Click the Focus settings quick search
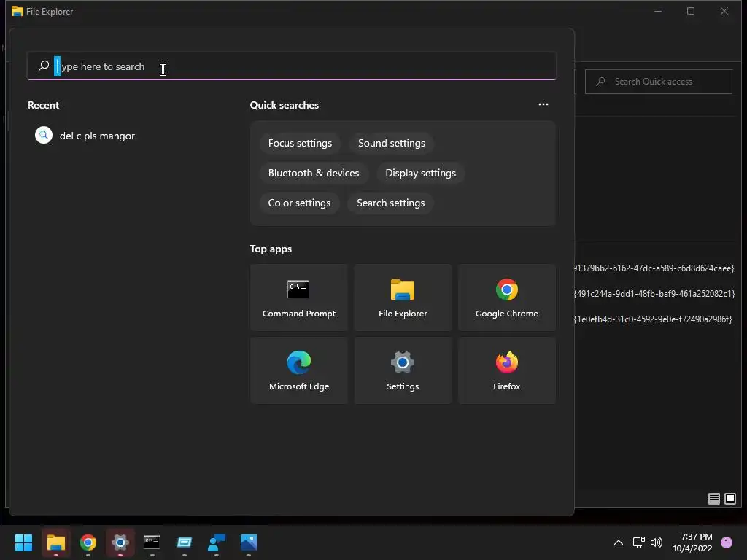This screenshot has width=747, height=560. click(300, 144)
